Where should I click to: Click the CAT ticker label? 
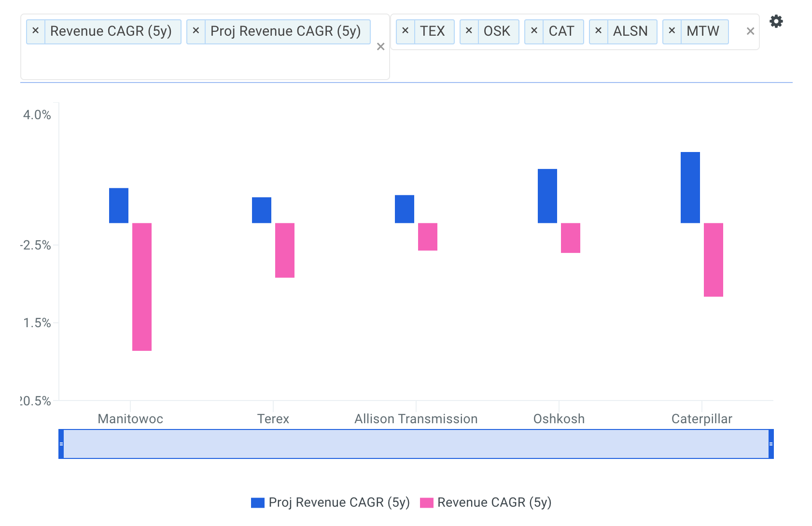561,31
